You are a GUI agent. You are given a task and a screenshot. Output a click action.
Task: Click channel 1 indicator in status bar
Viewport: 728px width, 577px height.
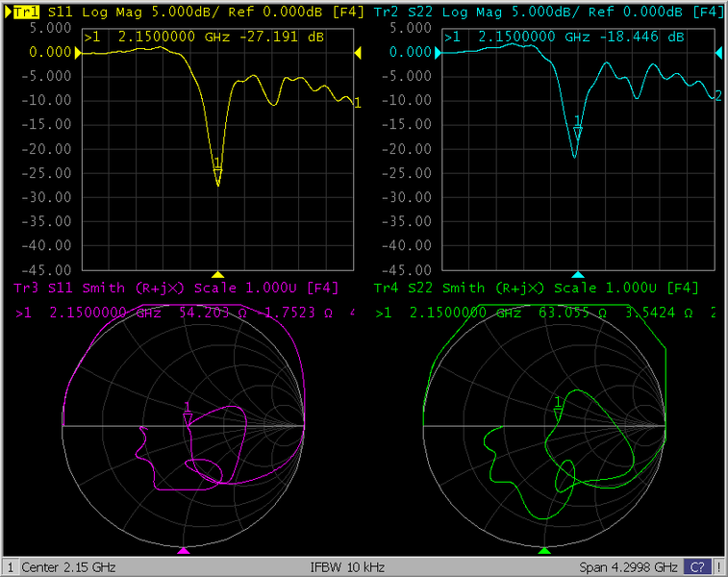point(10,567)
